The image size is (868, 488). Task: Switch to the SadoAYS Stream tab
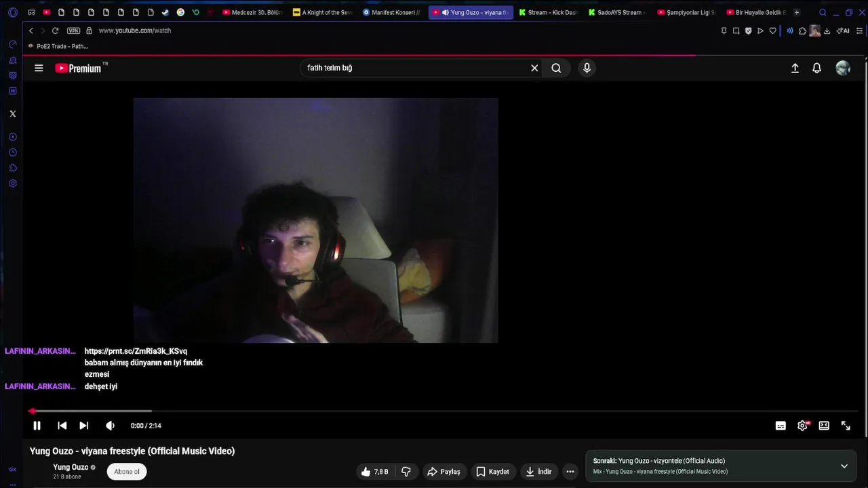[x=617, y=12]
